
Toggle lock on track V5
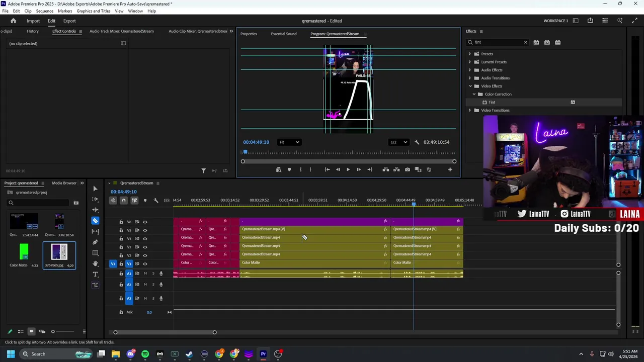pyautogui.click(x=121, y=230)
